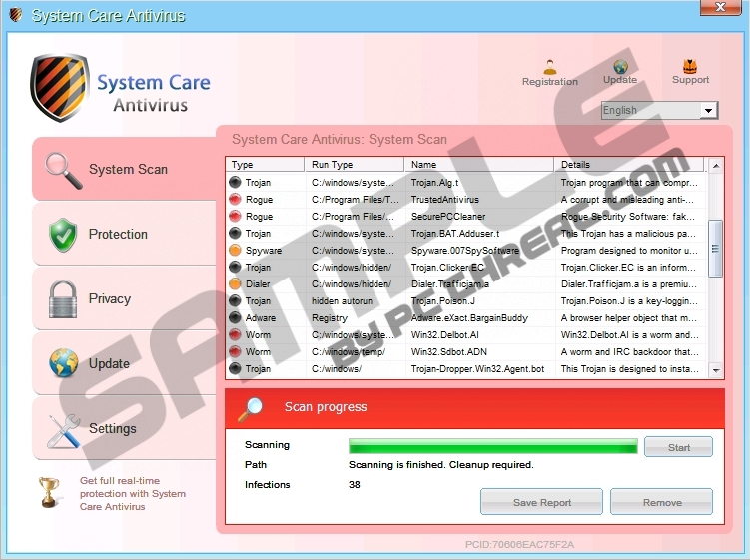The width and height of the screenshot is (750, 560).
Task: Click the trophy icon near full protection offer
Action: pos(49,492)
